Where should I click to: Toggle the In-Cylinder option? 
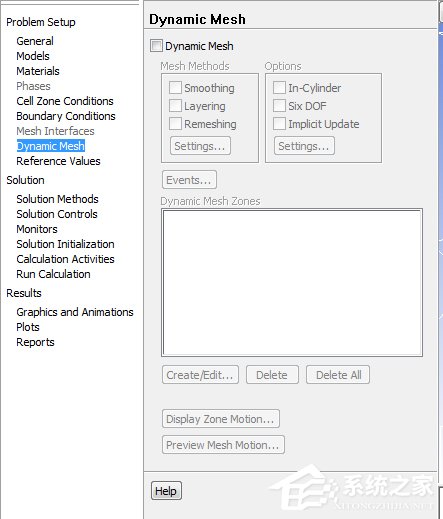pyautogui.click(x=279, y=88)
